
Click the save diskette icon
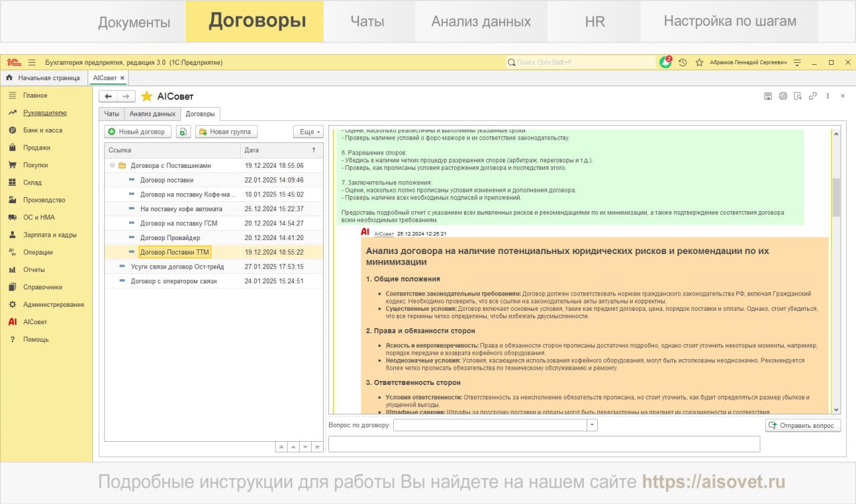point(768,96)
